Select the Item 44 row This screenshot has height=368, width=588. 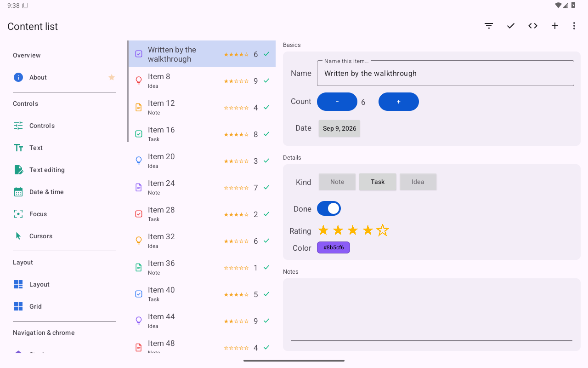point(201,321)
